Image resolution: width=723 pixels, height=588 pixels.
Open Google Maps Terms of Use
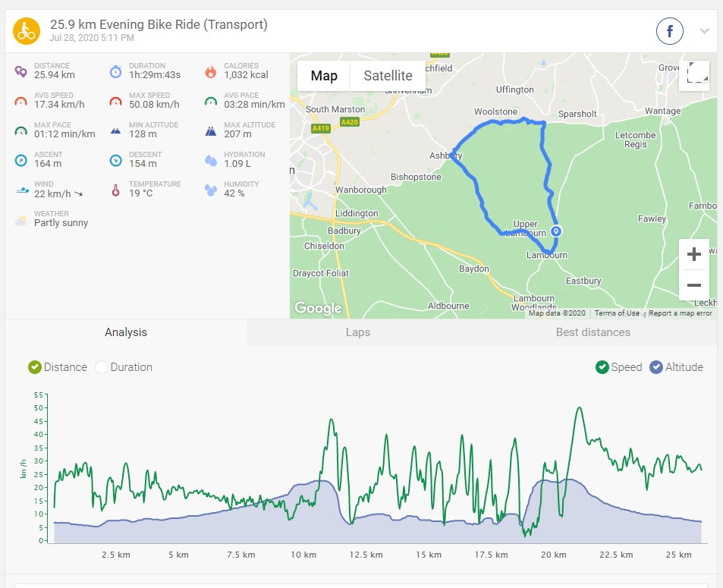pyautogui.click(x=616, y=313)
